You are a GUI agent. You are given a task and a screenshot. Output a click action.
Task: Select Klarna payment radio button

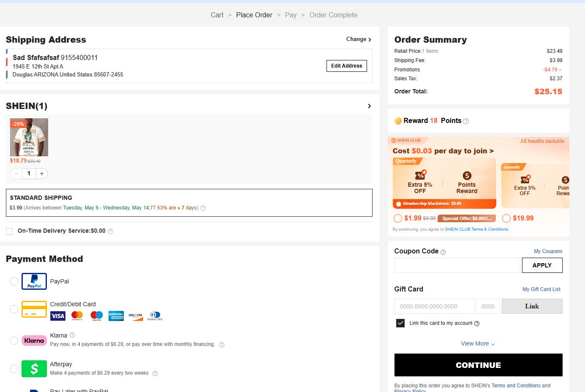point(14,340)
